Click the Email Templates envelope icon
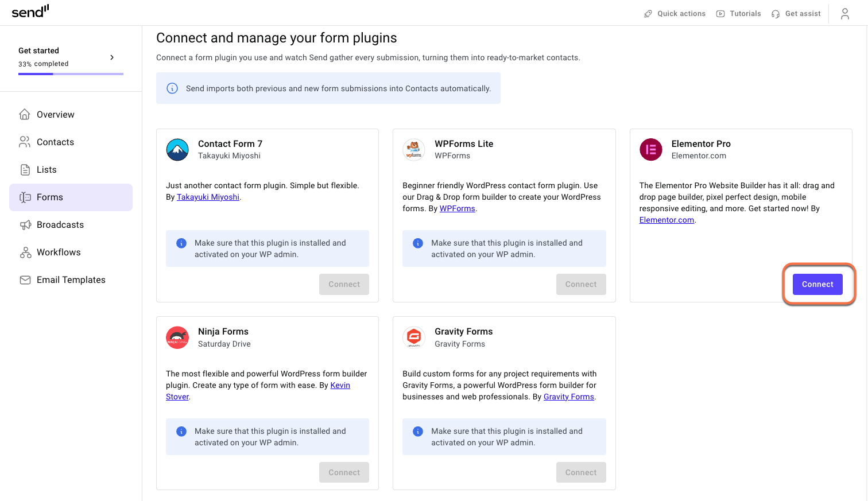Image resolution: width=868 pixels, height=501 pixels. pyautogui.click(x=25, y=279)
